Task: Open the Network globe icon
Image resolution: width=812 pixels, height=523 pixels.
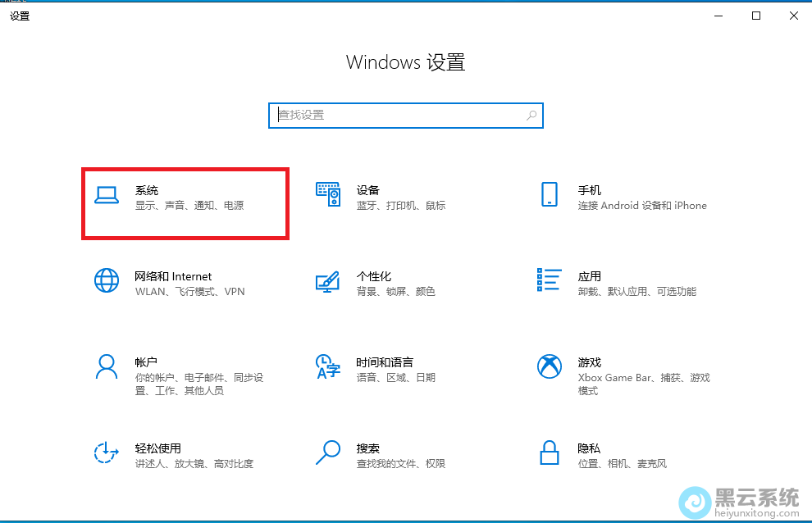Action: [x=107, y=280]
